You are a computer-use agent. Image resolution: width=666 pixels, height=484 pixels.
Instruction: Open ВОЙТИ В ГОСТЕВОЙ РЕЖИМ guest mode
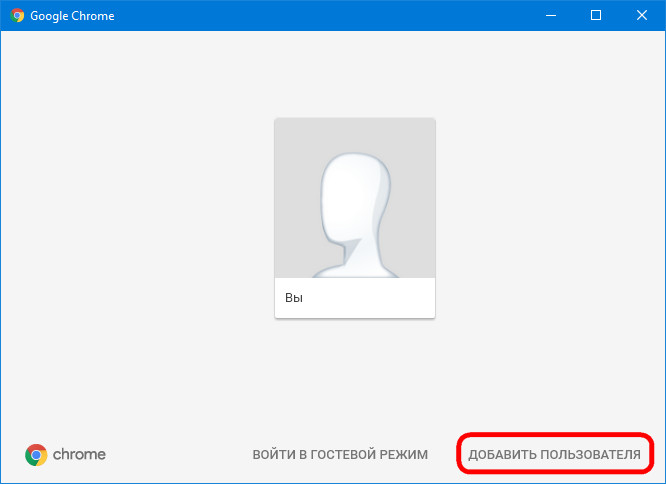(340, 454)
